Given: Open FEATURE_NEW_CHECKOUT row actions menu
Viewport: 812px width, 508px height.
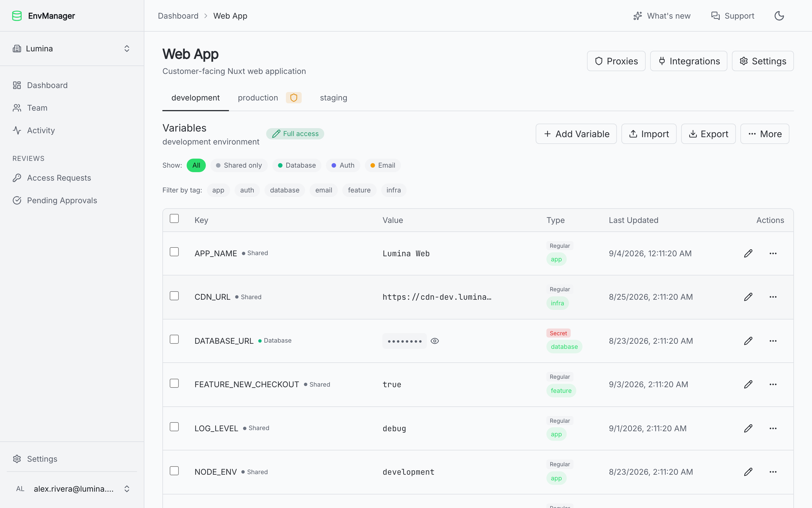Looking at the screenshot, I should pyautogui.click(x=773, y=384).
